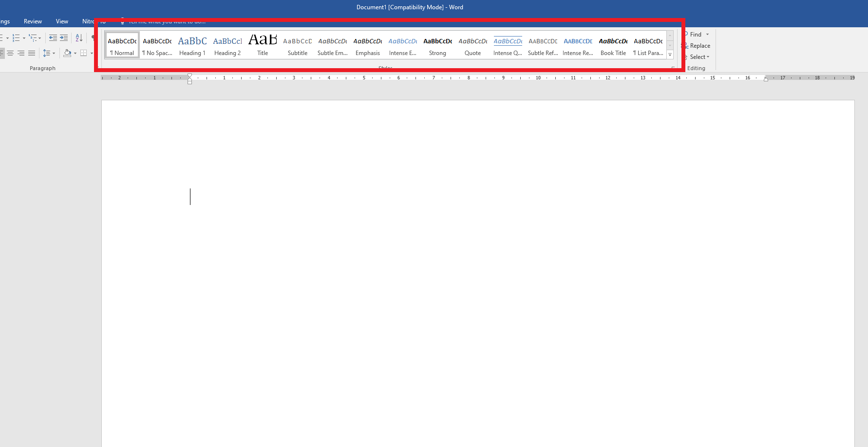
Task: Toggle Align Right paragraph alignment
Action: (x=21, y=53)
